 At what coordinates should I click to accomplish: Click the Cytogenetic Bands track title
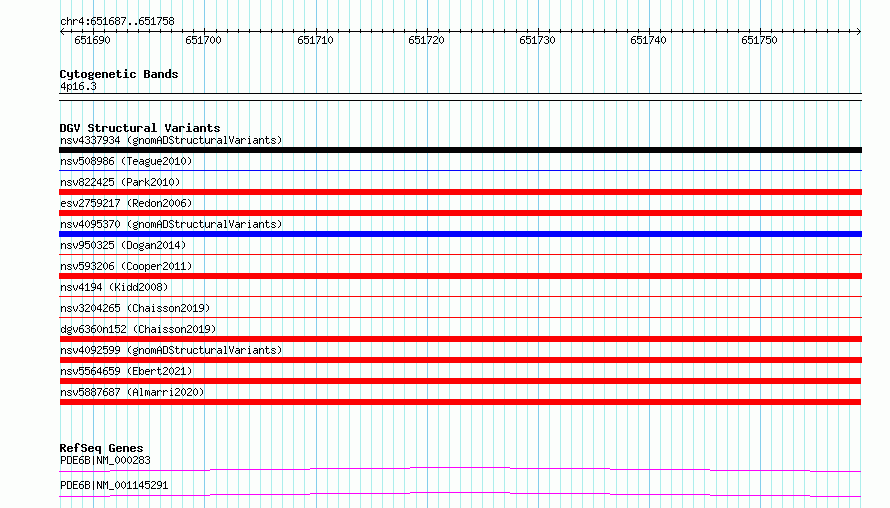(119, 74)
